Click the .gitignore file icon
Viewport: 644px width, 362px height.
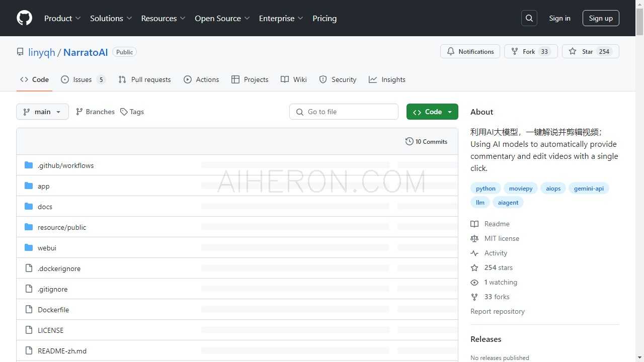pos(29,289)
